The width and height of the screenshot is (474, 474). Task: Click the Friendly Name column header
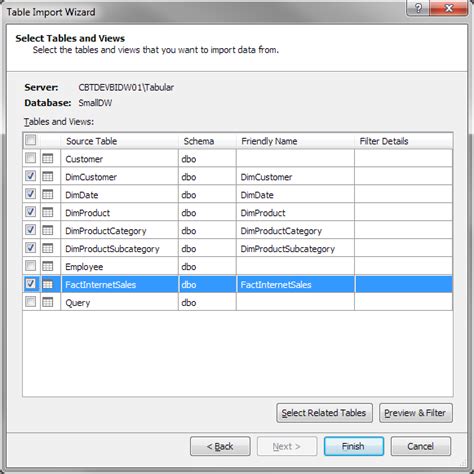[295, 141]
